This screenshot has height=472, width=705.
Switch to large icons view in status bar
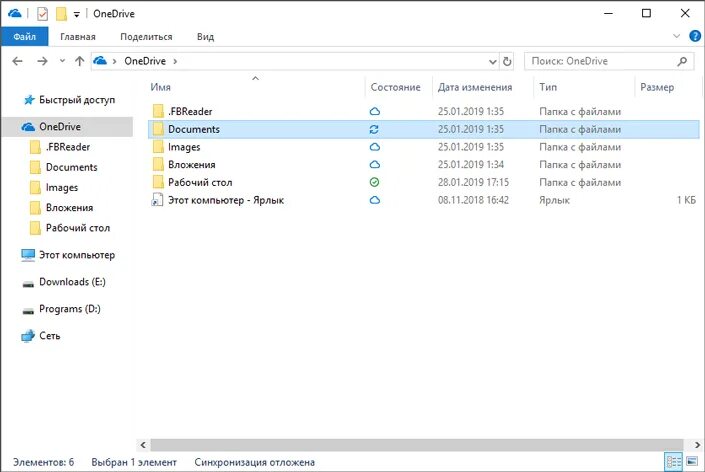pyautogui.click(x=692, y=462)
